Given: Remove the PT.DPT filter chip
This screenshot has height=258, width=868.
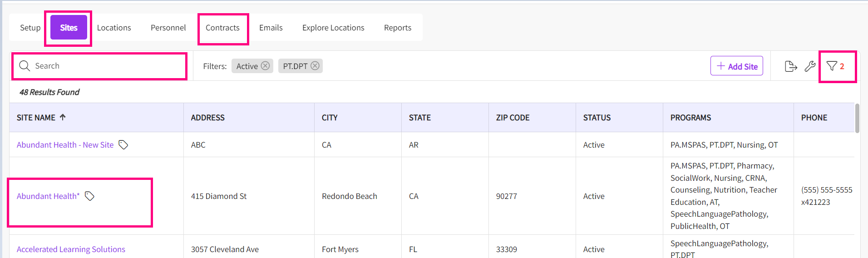Looking at the screenshot, I should (315, 66).
